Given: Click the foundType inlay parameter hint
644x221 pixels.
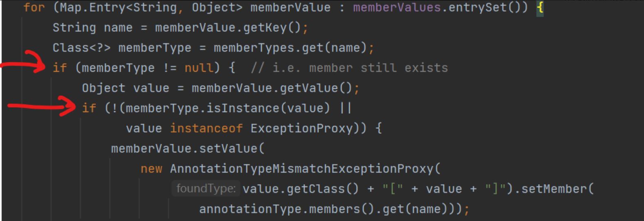Looking at the screenshot, I should [x=206, y=188].
